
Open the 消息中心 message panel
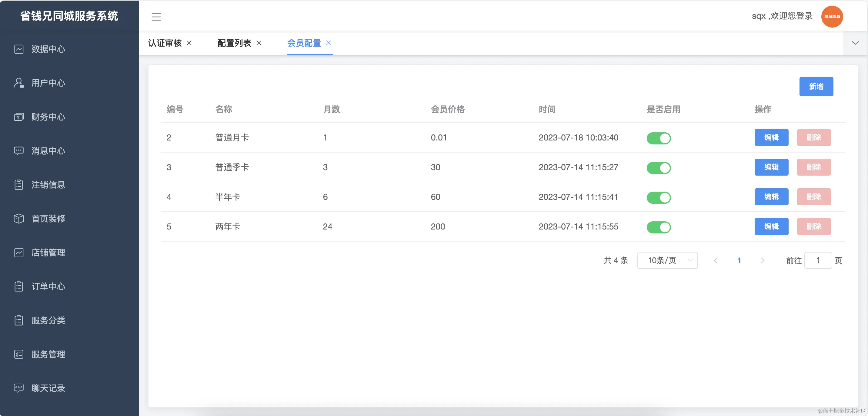(x=48, y=151)
